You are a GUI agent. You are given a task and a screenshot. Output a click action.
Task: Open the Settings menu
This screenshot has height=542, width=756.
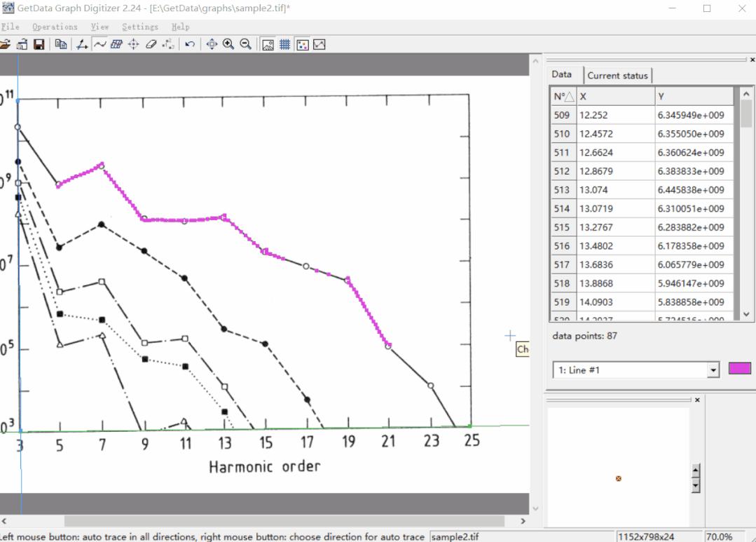click(140, 27)
